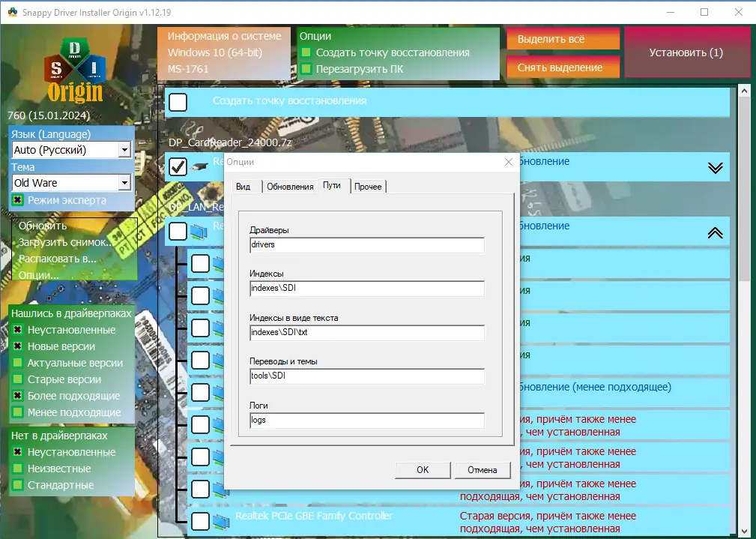The image size is (756, 539).
Task: Enable Неизвестные filter
Action: pos(17,469)
